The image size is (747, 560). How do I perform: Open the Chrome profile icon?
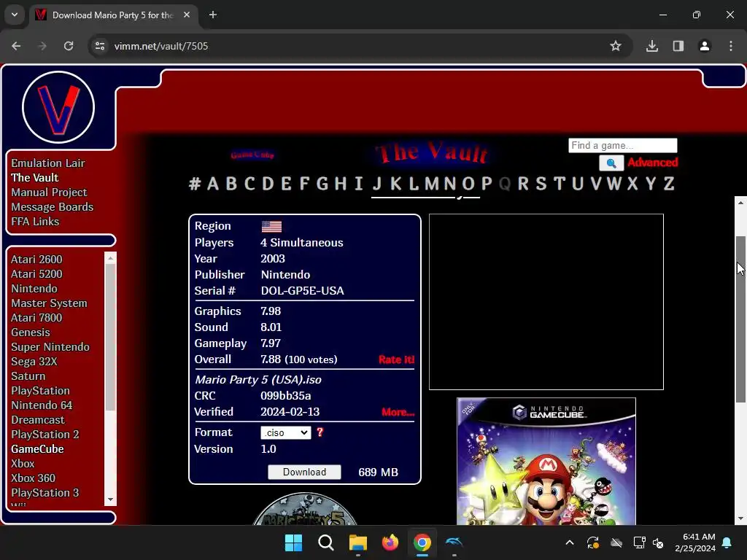tap(705, 46)
